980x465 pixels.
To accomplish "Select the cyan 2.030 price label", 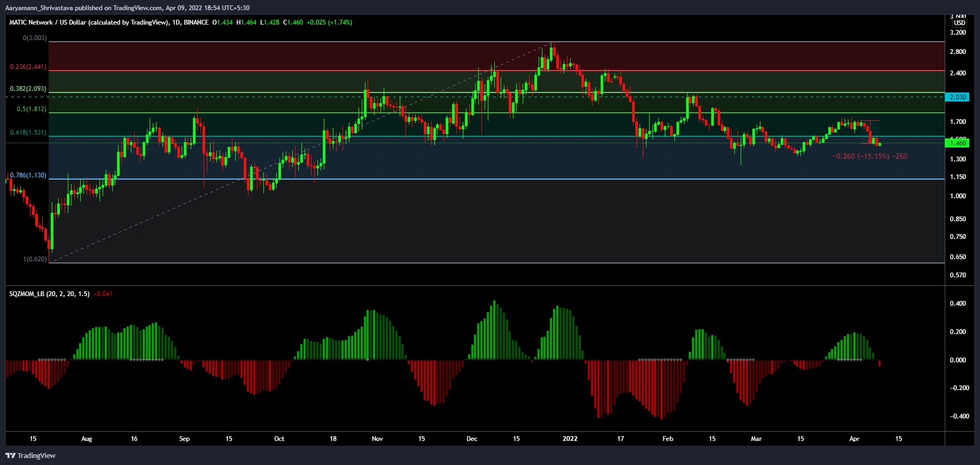I will tap(958, 97).
